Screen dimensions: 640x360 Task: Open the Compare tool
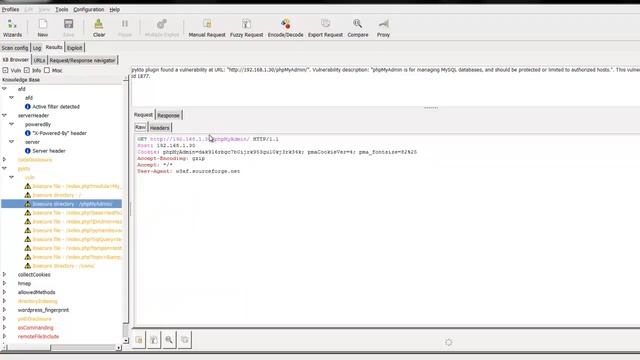tap(358, 28)
